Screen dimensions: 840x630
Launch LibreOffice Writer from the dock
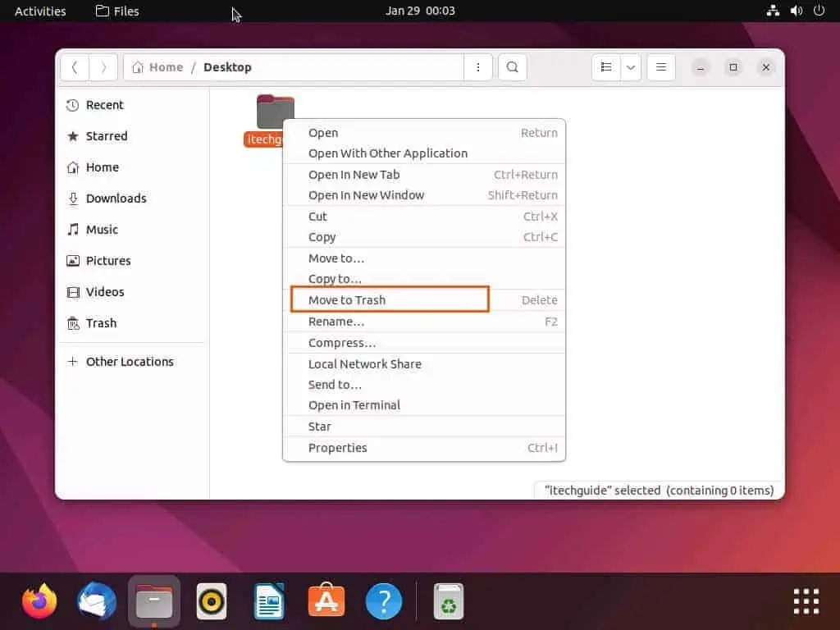point(268,600)
